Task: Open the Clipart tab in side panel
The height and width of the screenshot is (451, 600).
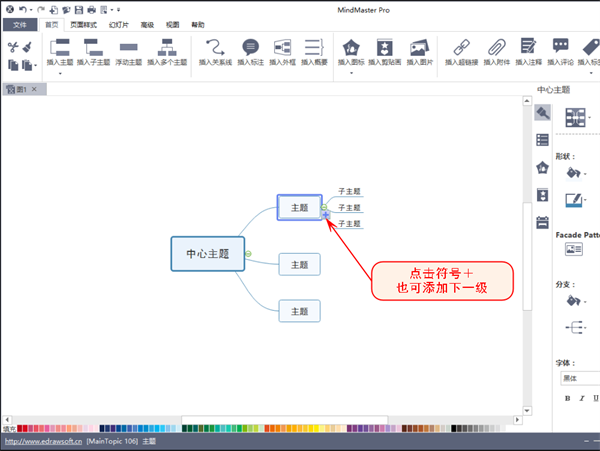Action: (x=543, y=195)
